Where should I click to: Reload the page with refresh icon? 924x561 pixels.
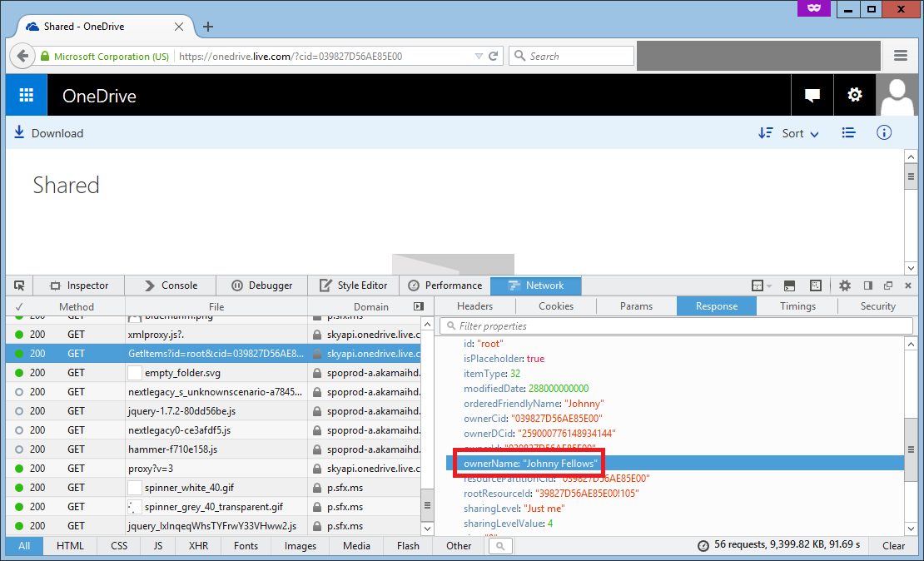coord(494,56)
